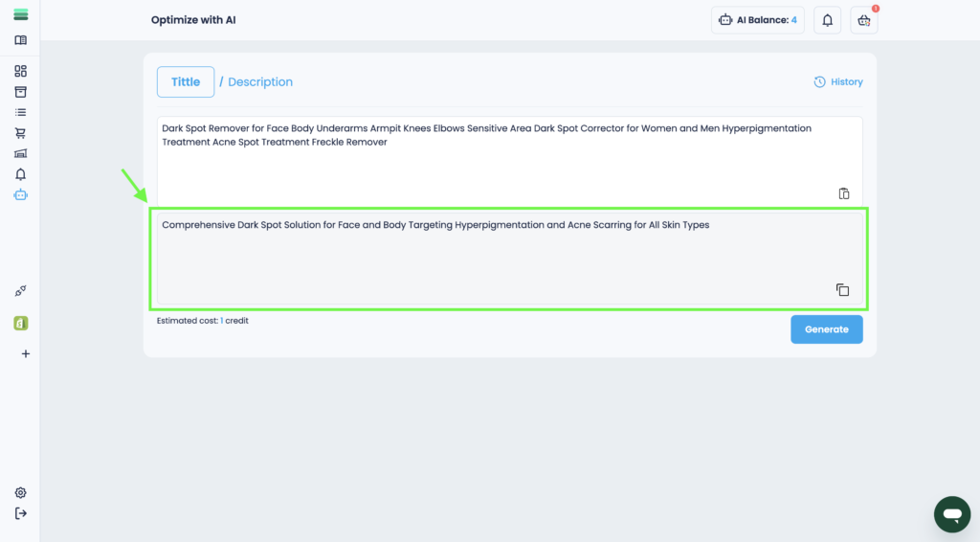This screenshot has height=542, width=980.
Task: Open the green Shopify store icon
Action: (x=20, y=324)
